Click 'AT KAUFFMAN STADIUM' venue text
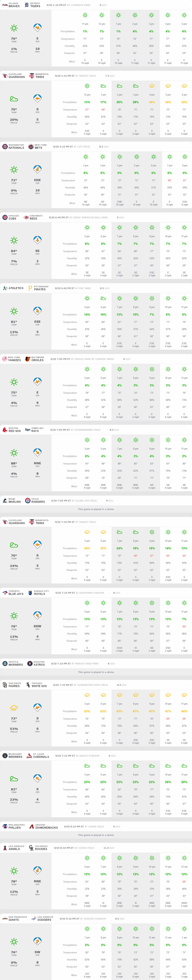Viewport: 192px width, 980px height. [x=90, y=593]
